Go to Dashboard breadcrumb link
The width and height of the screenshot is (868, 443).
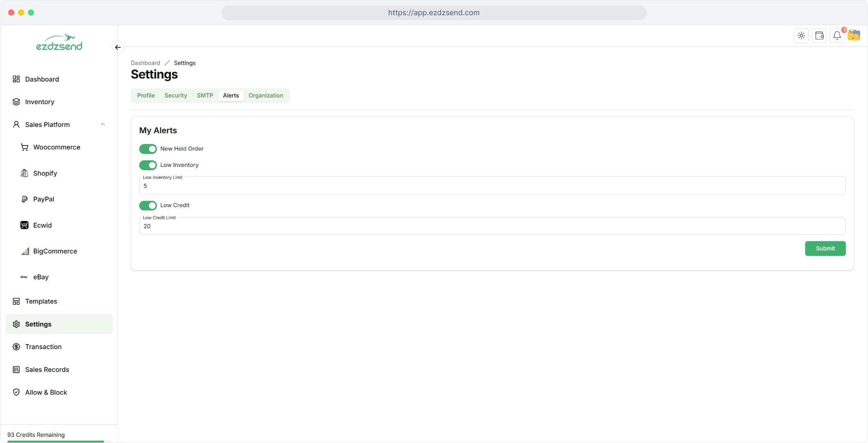(145, 63)
